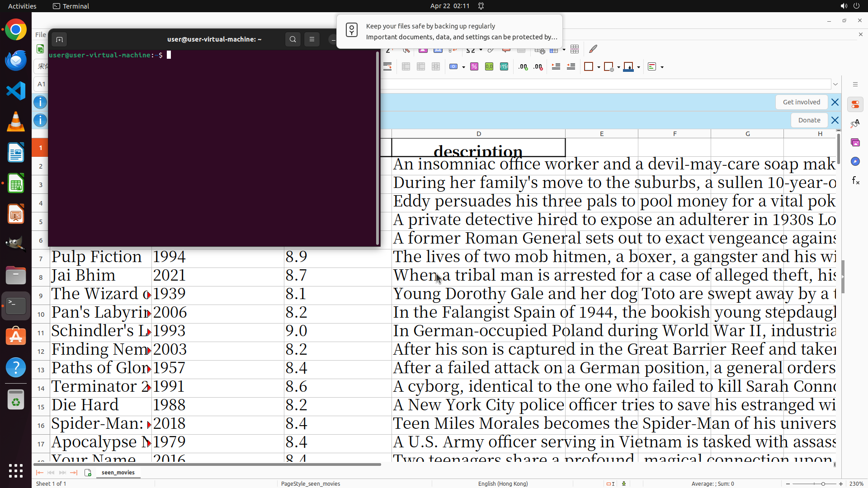Click the Get involved button
This screenshot has height=488, width=868.
pos(801,102)
